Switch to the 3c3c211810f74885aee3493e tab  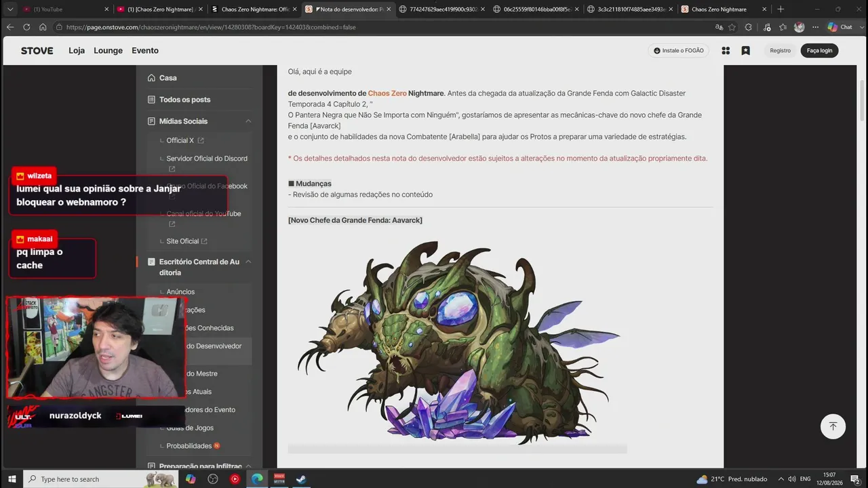tap(629, 9)
